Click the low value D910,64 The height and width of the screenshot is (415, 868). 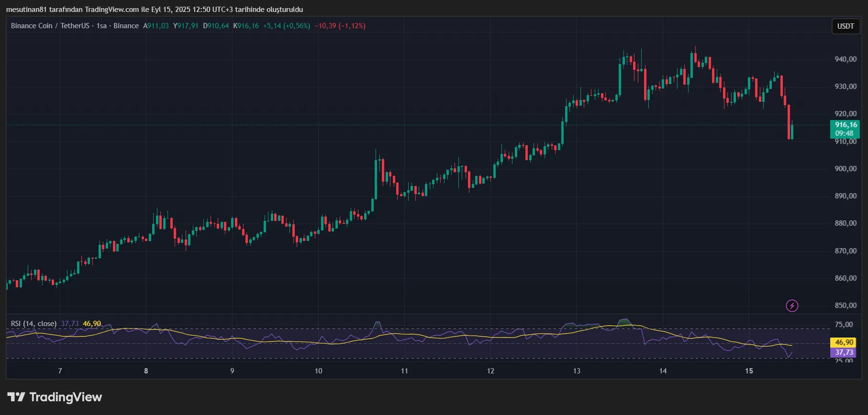pyautogui.click(x=216, y=26)
